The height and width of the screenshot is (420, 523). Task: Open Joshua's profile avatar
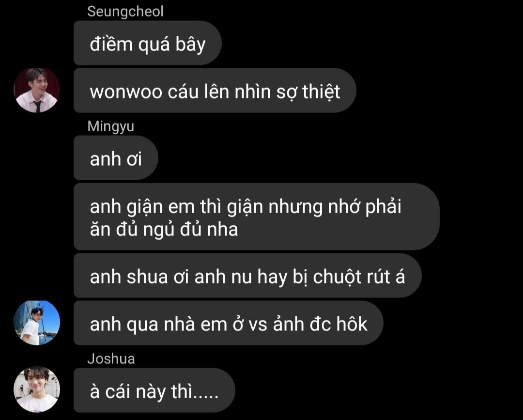37,389
